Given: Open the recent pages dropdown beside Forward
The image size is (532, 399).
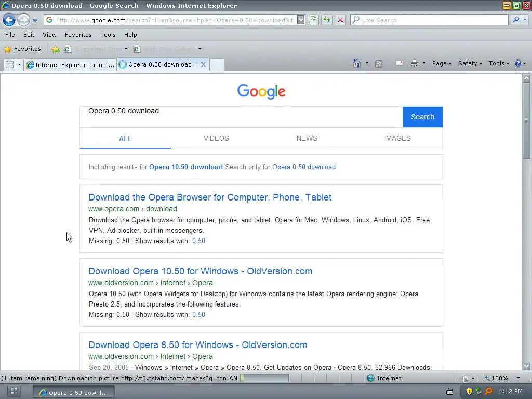Looking at the screenshot, I should tap(35, 20).
